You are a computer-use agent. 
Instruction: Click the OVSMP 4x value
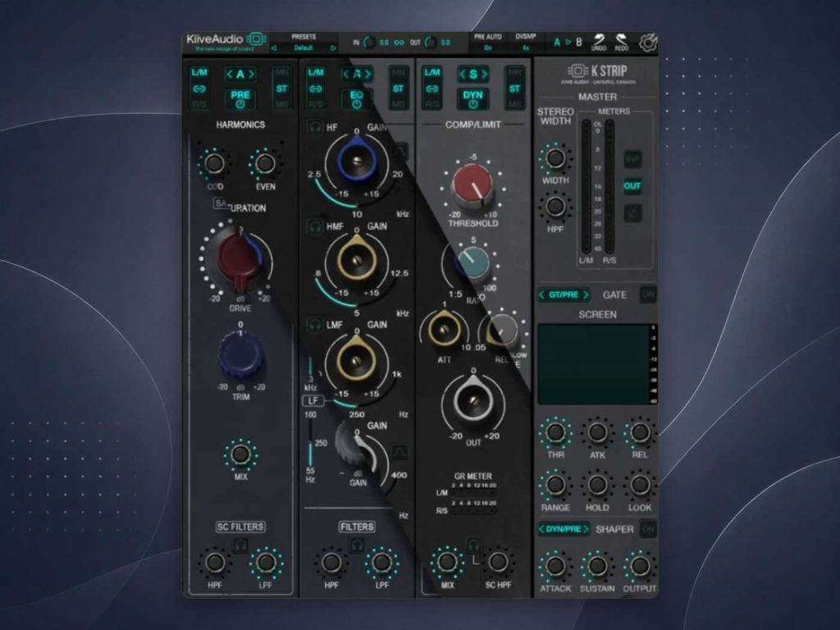coord(526,48)
